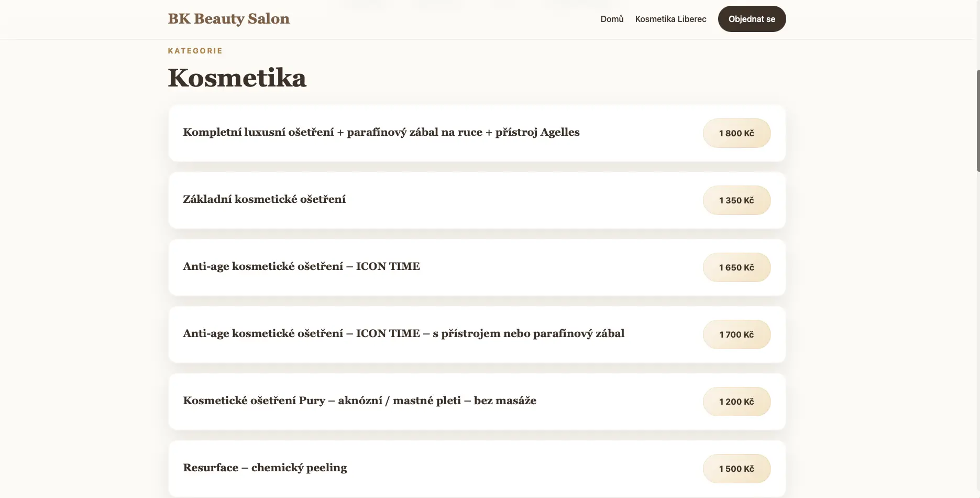Click the 1 350 Kč price badge

[736, 200]
